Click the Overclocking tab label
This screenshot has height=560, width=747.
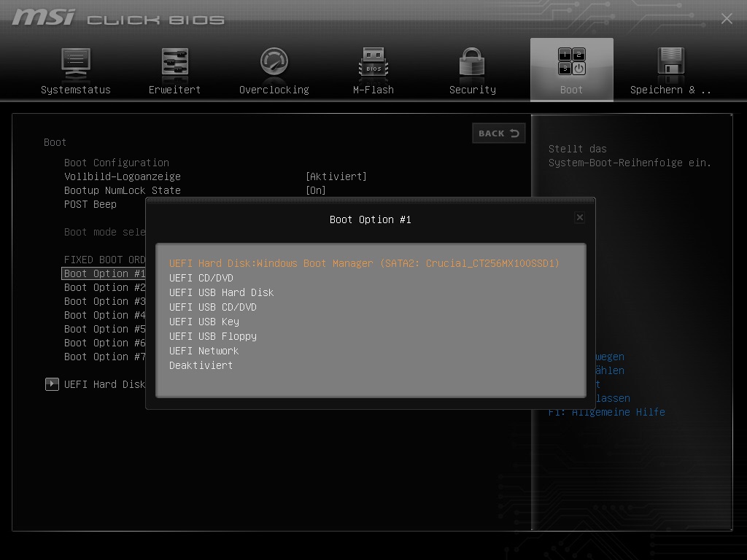(x=274, y=90)
